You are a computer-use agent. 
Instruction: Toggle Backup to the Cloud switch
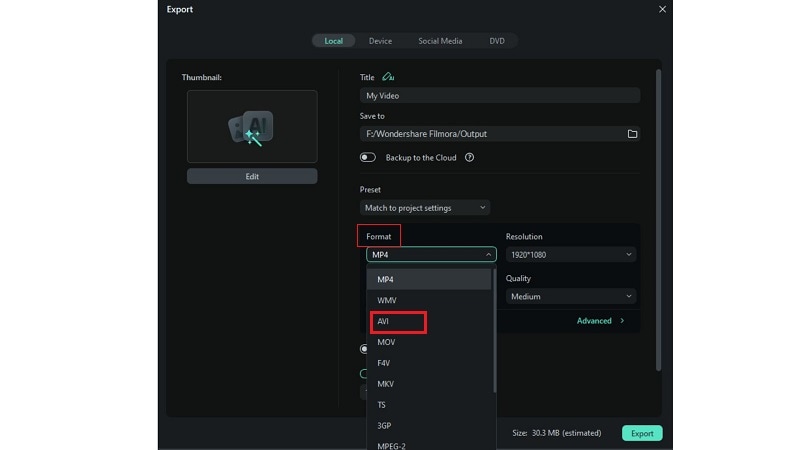pyautogui.click(x=367, y=158)
